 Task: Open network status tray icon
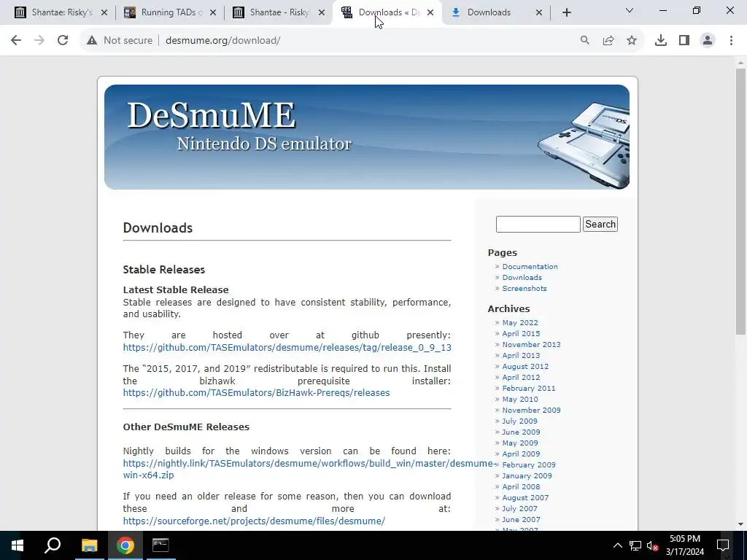[x=635, y=545]
